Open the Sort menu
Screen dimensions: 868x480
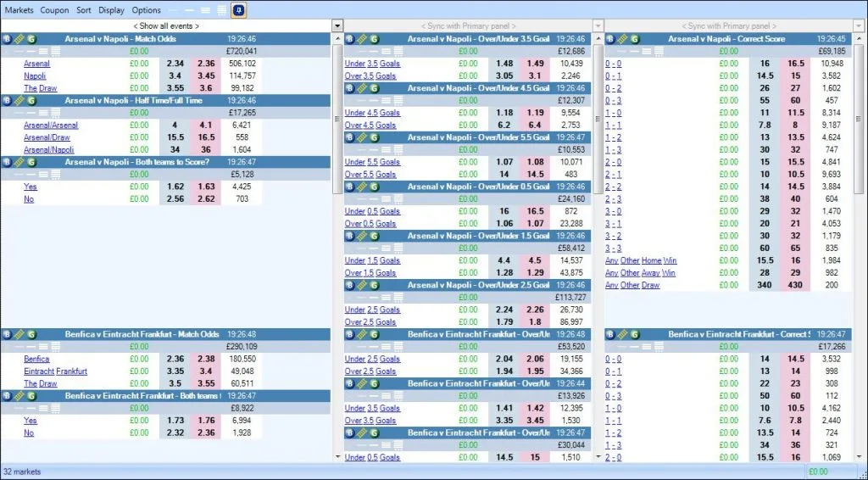pyautogui.click(x=84, y=10)
